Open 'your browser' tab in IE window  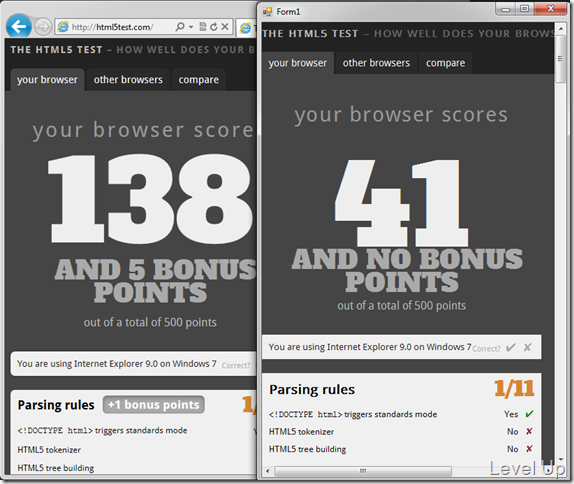pyautogui.click(x=47, y=79)
